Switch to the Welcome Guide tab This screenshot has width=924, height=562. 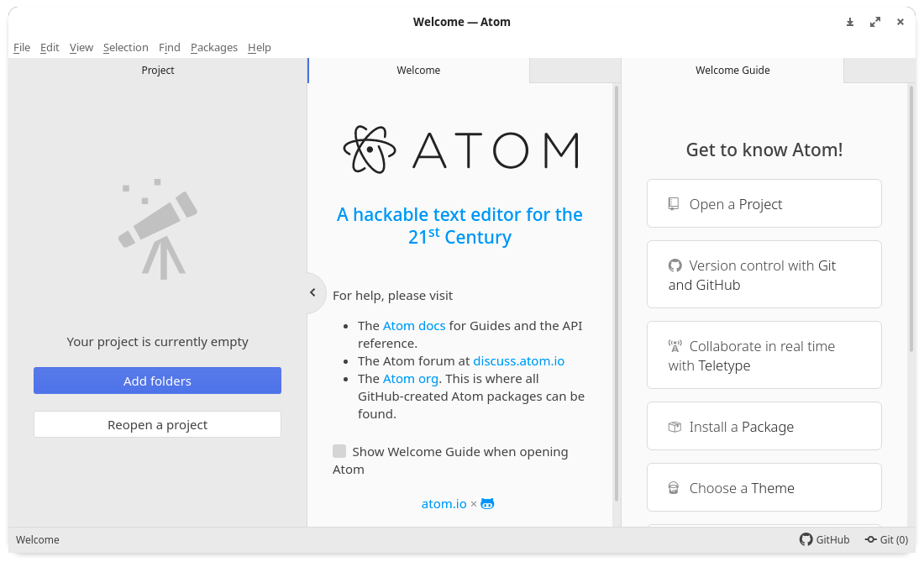[x=732, y=70]
